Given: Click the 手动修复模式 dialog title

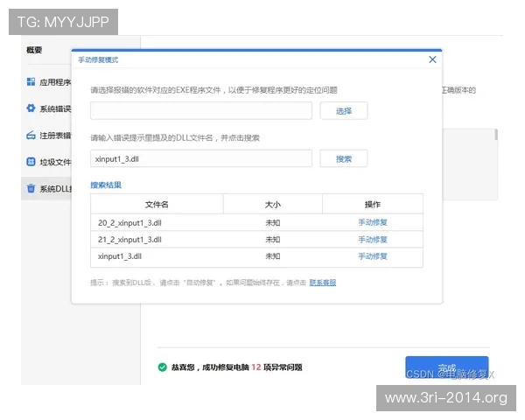Looking at the screenshot, I should [x=98, y=60].
